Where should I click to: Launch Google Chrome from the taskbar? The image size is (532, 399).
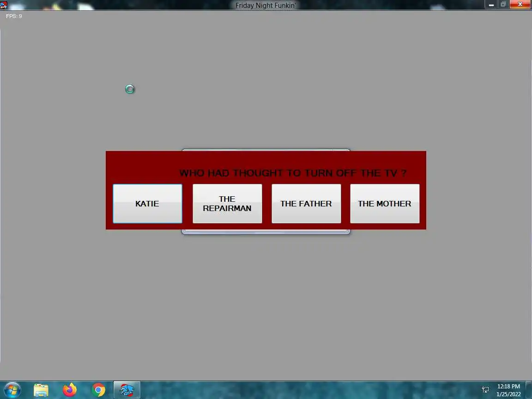pos(98,390)
